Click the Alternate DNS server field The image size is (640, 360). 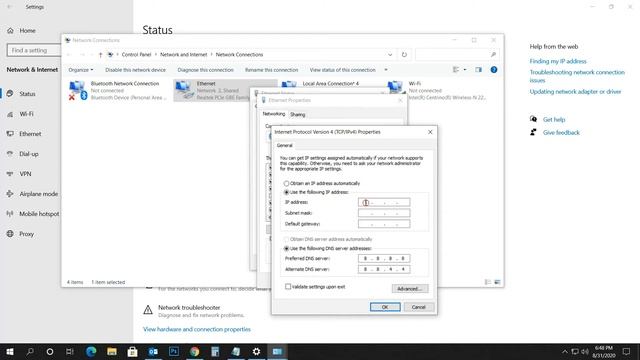point(384,269)
